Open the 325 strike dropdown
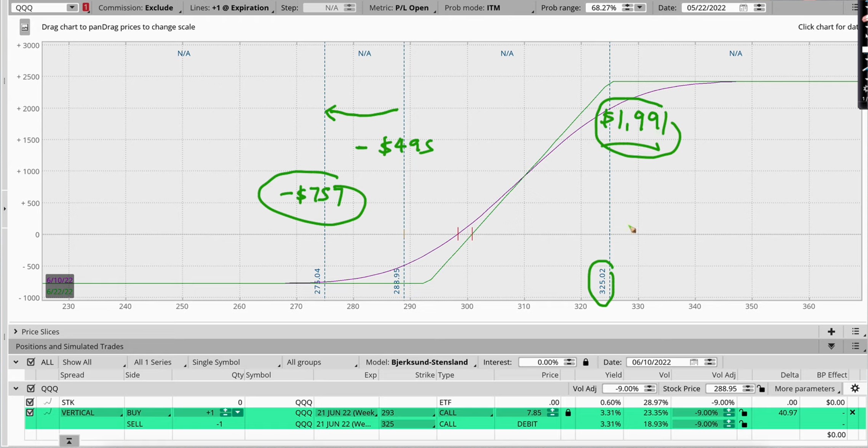 pyautogui.click(x=408, y=424)
